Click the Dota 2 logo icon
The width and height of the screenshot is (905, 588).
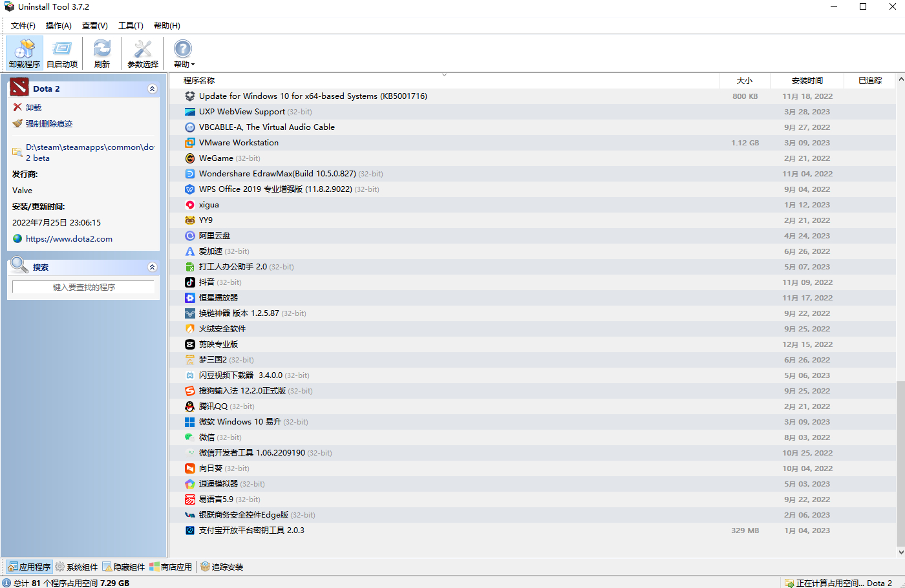pyautogui.click(x=19, y=88)
